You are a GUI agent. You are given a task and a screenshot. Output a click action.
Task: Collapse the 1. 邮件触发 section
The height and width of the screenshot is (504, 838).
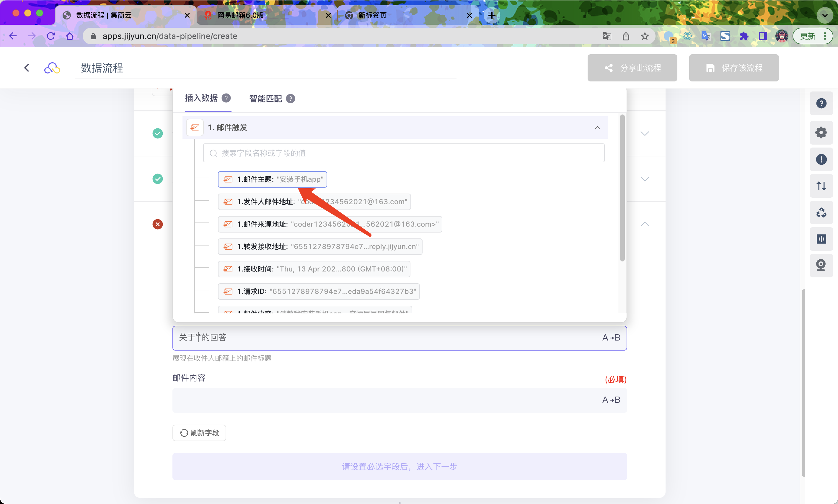click(597, 128)
